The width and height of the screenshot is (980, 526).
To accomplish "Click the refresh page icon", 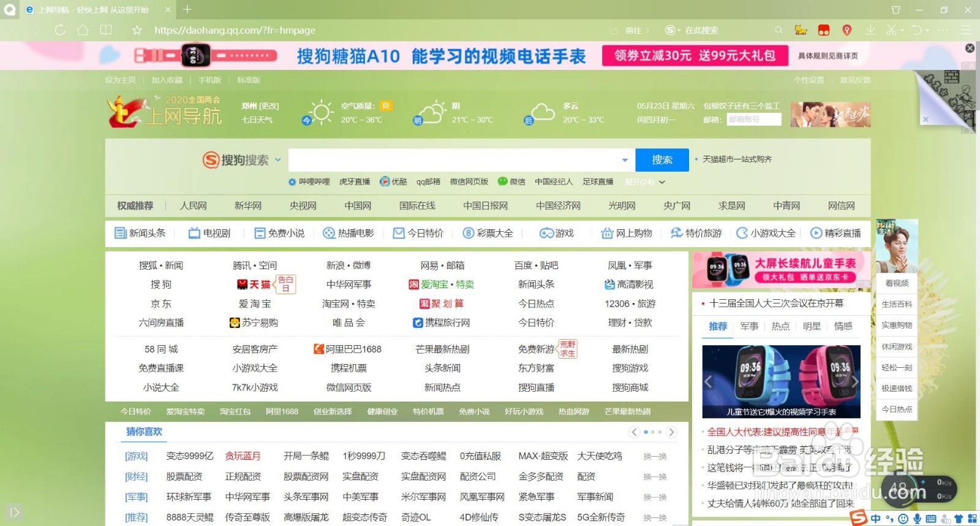I will click(x=59, y=29).
